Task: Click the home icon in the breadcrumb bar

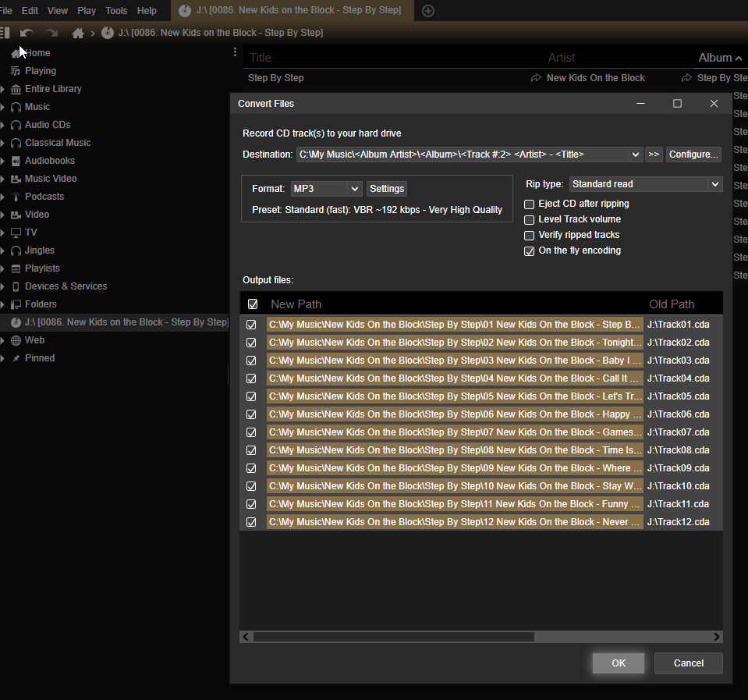Action: 77,33
